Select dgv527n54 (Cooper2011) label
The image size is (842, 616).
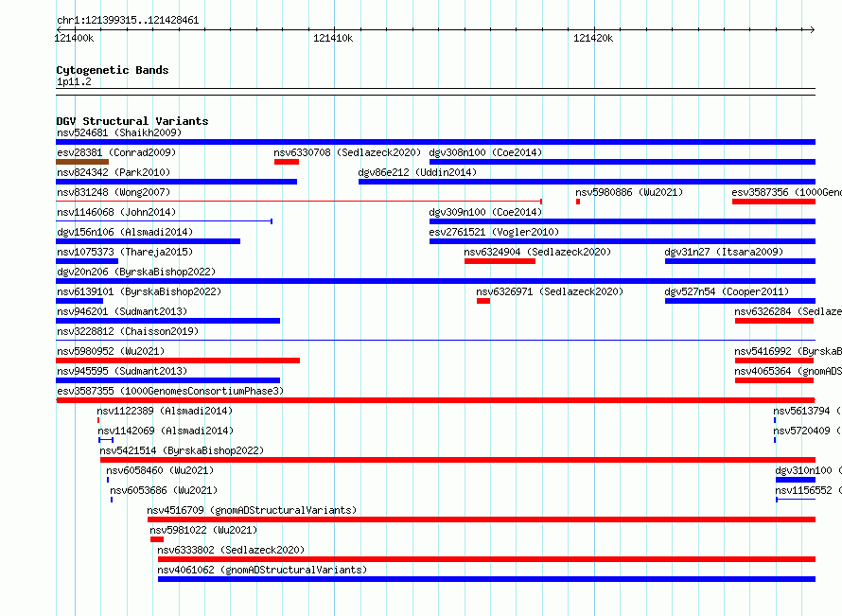coord(727,291)
